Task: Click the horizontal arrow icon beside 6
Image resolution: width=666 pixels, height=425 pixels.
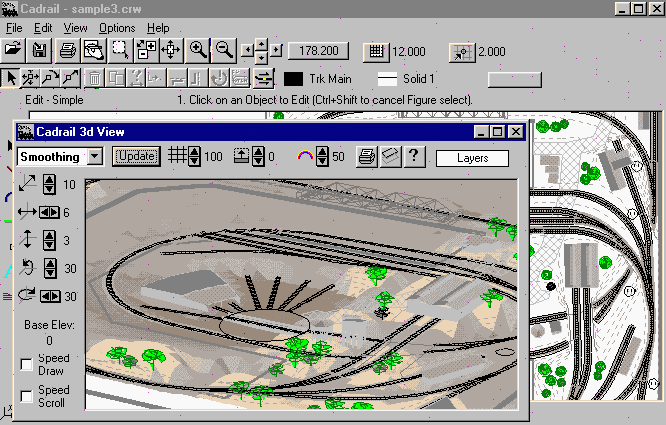Action: click(27, 211)
